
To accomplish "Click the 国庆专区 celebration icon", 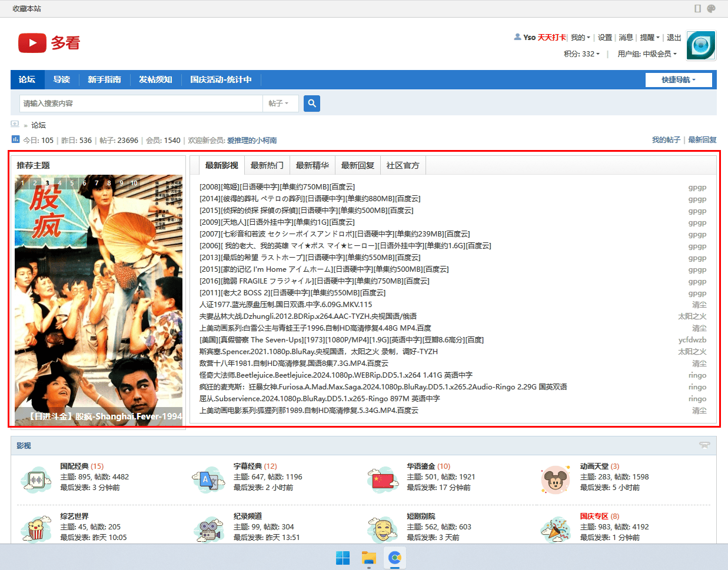I will [x=555, y=529].
